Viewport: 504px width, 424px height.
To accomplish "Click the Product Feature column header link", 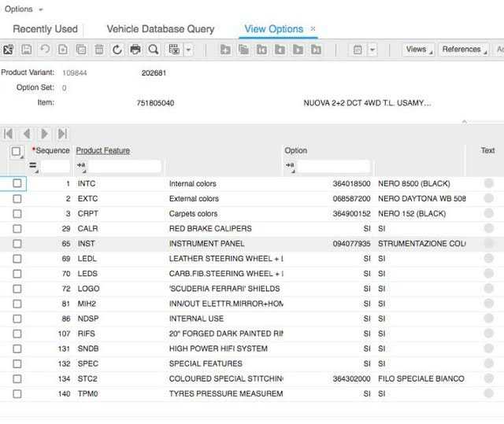I will [x=102, y=150].
